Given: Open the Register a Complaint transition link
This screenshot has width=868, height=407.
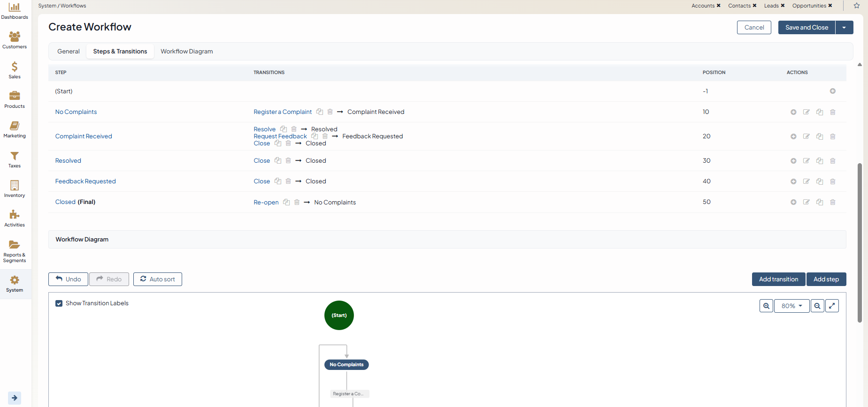Looking at the screenshot, I should [283, 112].
